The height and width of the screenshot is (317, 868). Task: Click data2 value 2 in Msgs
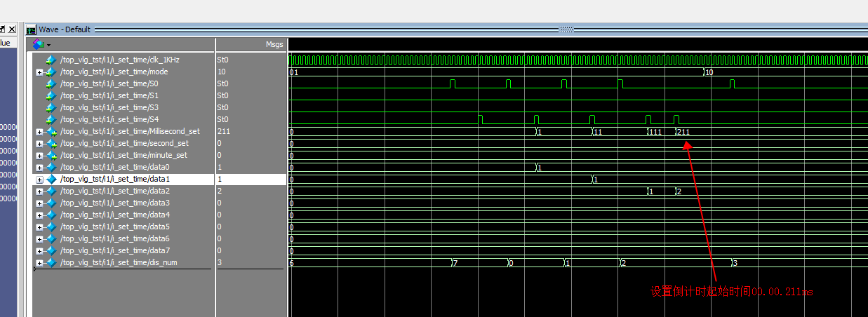point(220,191)
